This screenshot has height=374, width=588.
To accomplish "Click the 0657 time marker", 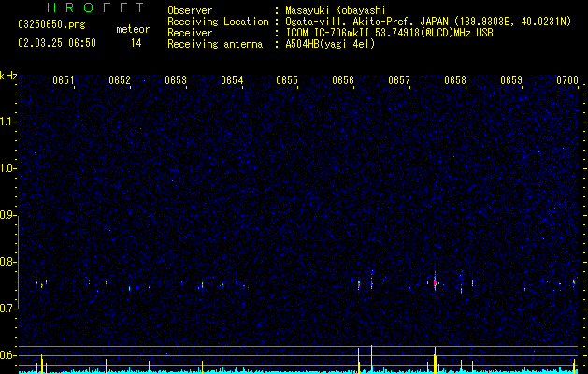I will (399, 80).
